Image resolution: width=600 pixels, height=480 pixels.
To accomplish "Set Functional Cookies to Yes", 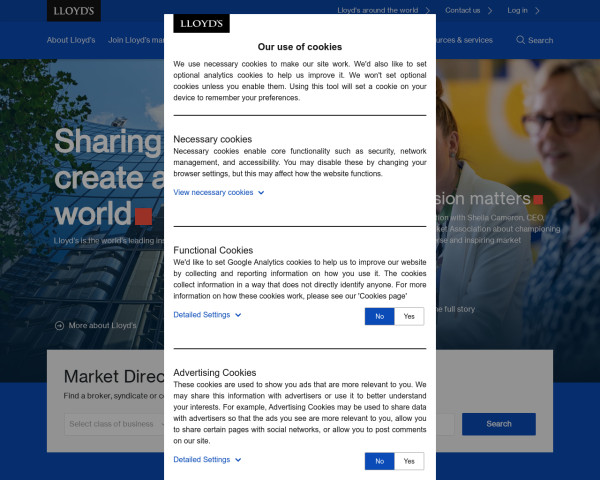I will tap(409, 317).
